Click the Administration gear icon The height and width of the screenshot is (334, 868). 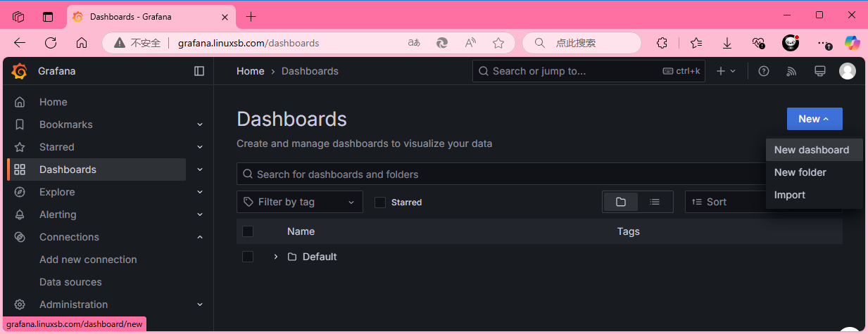click(x=20, y=304)
